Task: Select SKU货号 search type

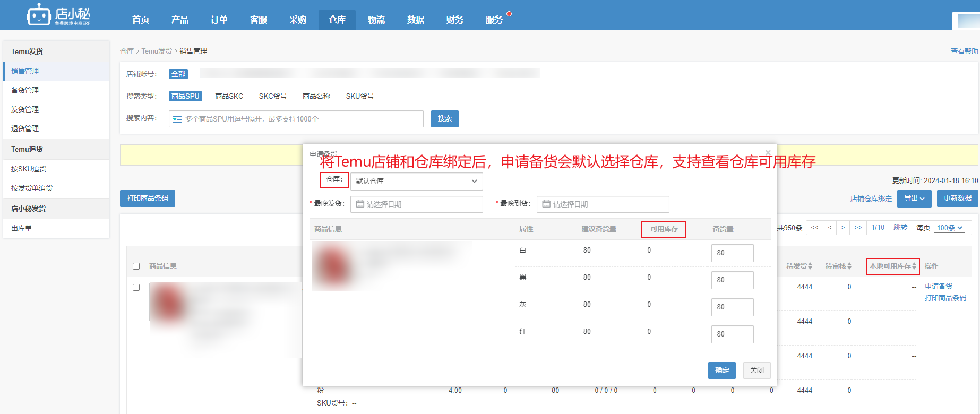Action: 360,96
